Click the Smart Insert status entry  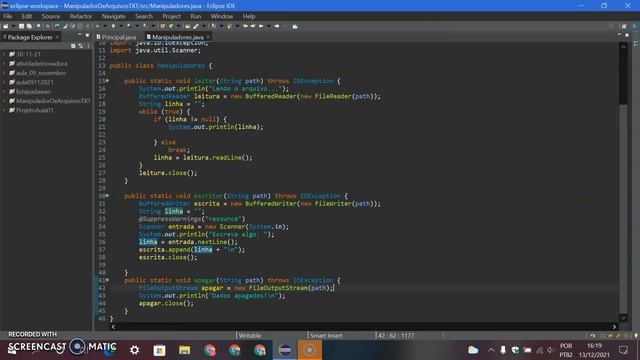[x=326, y=336]
